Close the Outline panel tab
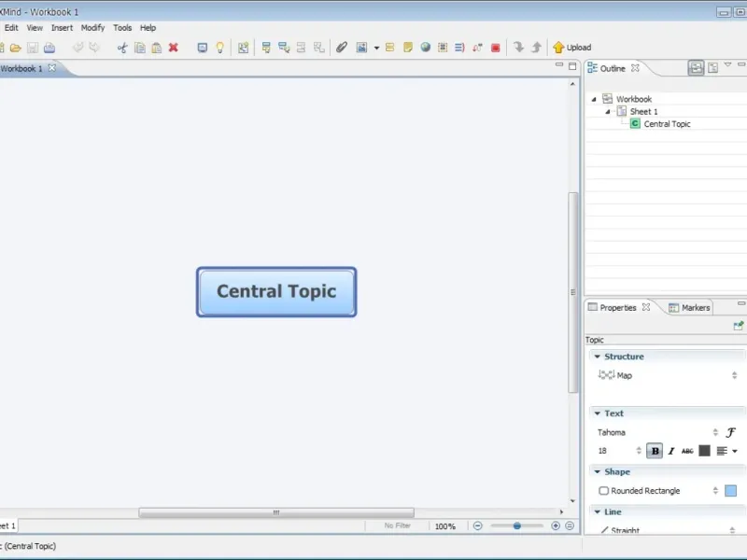 (635, 68)
